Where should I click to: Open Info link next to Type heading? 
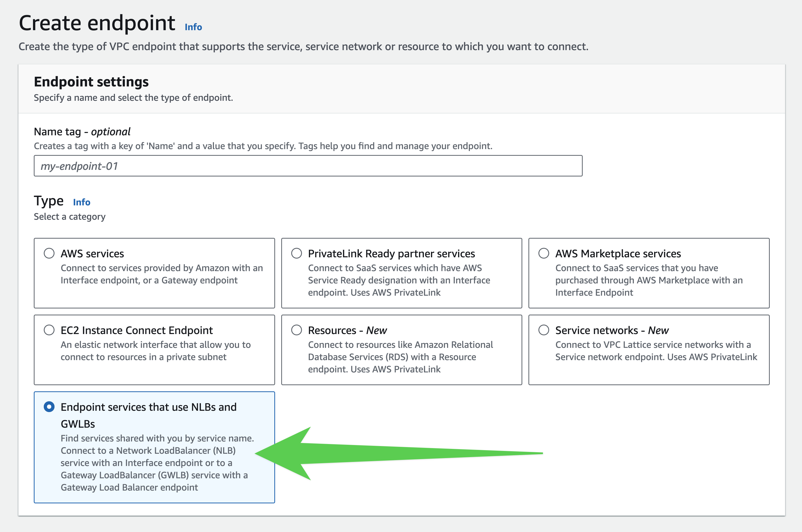(x=81, y=202)
